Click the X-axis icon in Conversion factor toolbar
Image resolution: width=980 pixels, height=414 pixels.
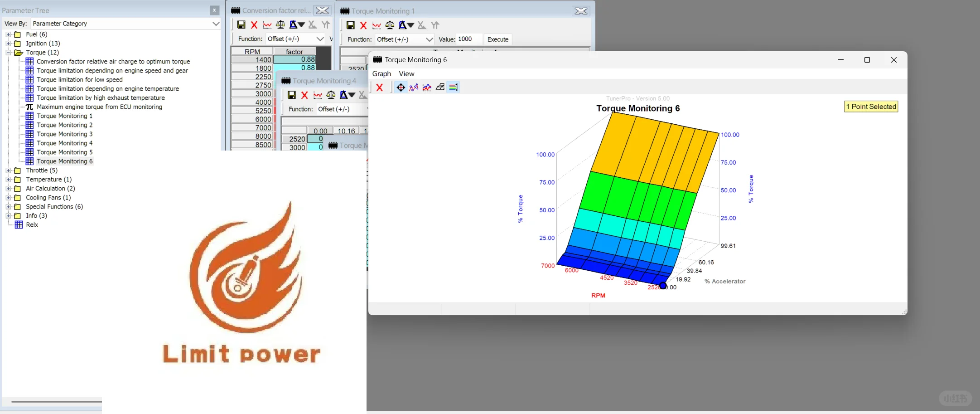[312, 25]
